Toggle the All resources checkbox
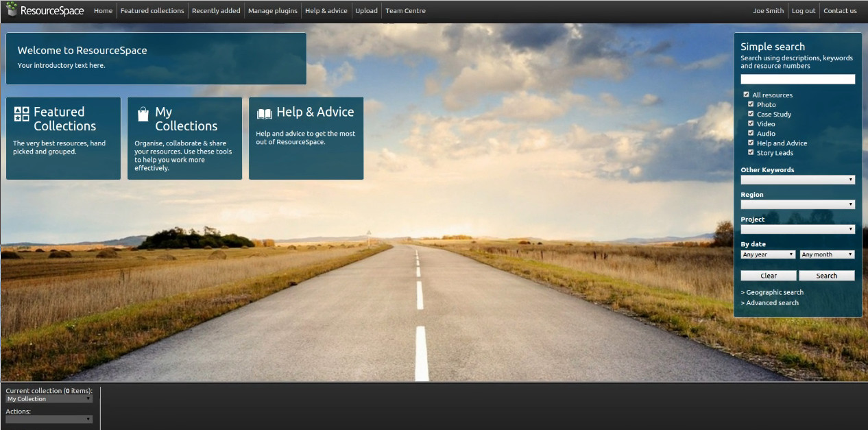Image resolution: width=868 pixels, height=430 pixels. [x=746, y=95]
